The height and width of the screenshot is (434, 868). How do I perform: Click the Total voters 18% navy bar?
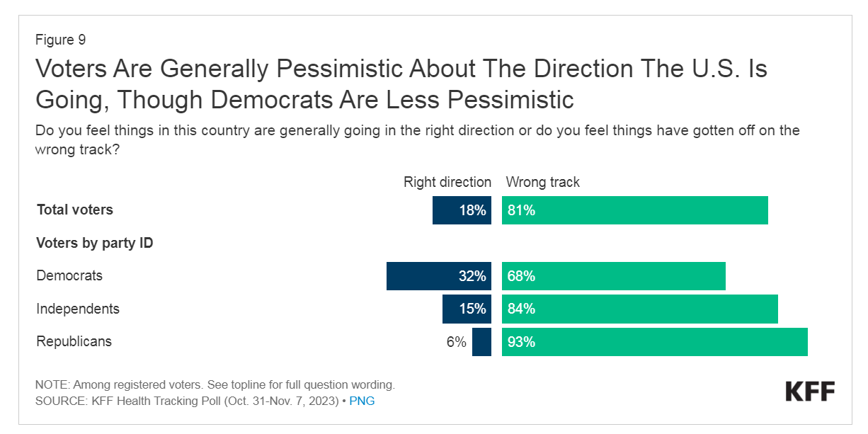pos(462,210)
